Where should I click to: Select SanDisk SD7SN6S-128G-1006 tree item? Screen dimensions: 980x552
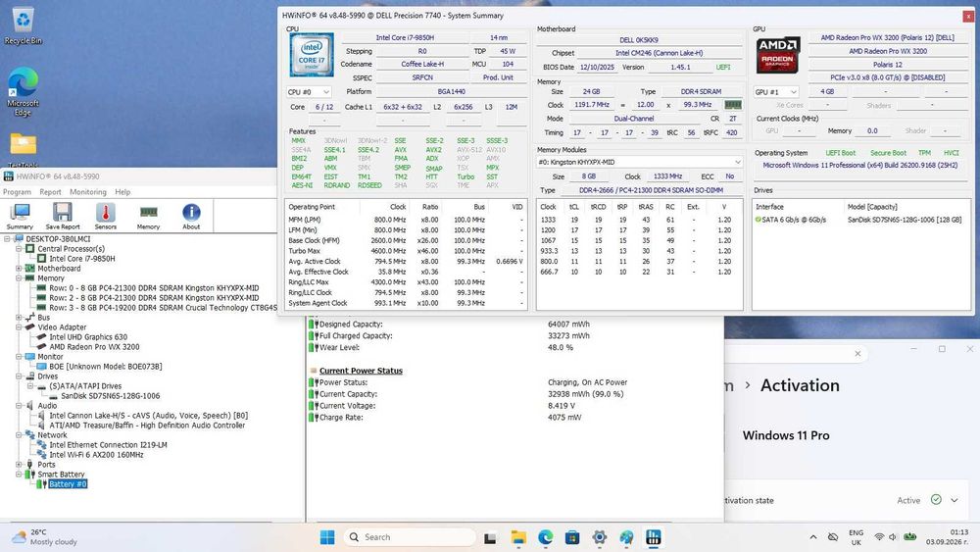110,396
